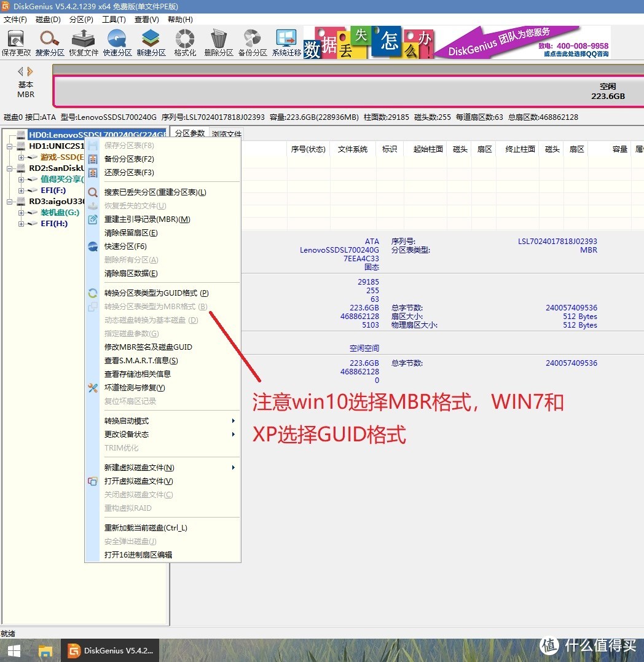Click the 保存更改 save changes toolbar icon

tap(17, 42)
